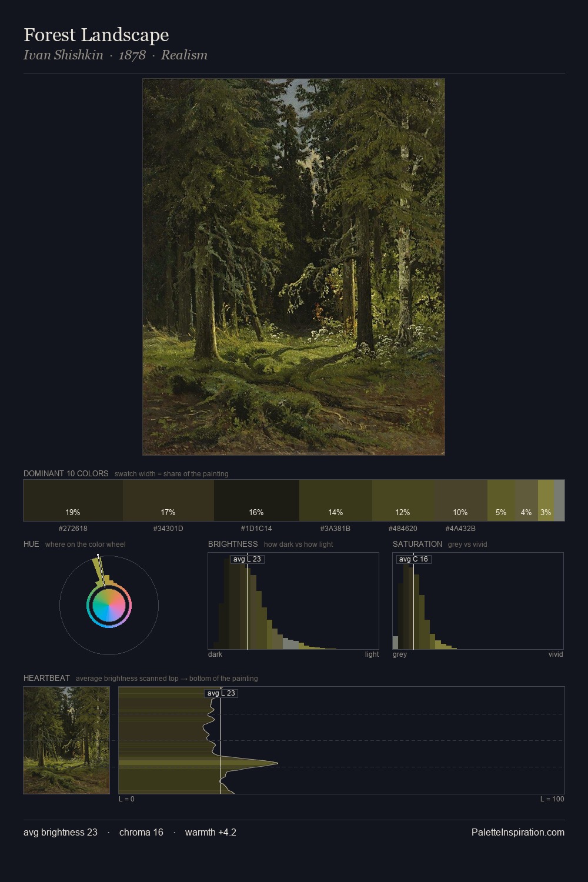Pick the 3% yellow-green swatch
Image resolution: width=588 pixels, height=882 pixels.
[x=546, y=500]
